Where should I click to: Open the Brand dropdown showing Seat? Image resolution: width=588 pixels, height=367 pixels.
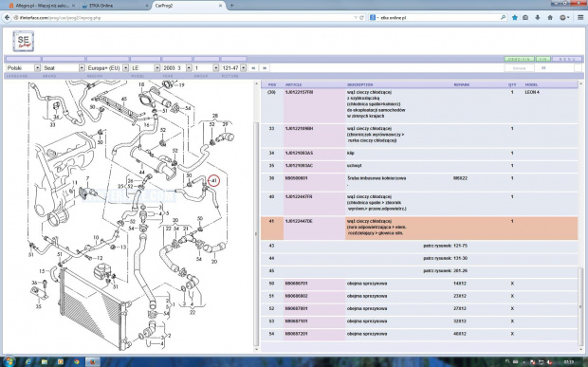[x=64, y=68]
